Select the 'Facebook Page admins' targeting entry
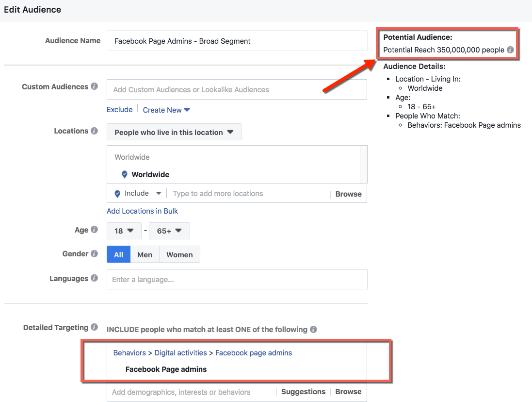 [x=166, y=369]
